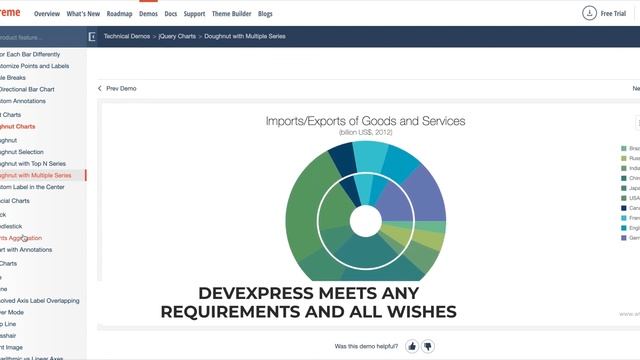Open the Roadmap page

coord(120,14)
